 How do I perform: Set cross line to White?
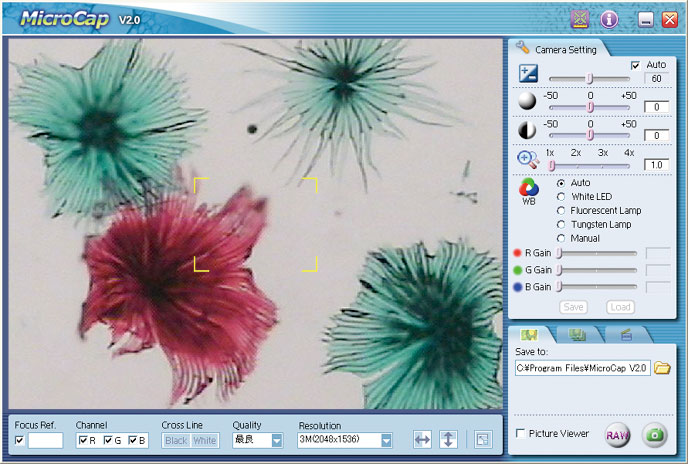coord(204,440)
